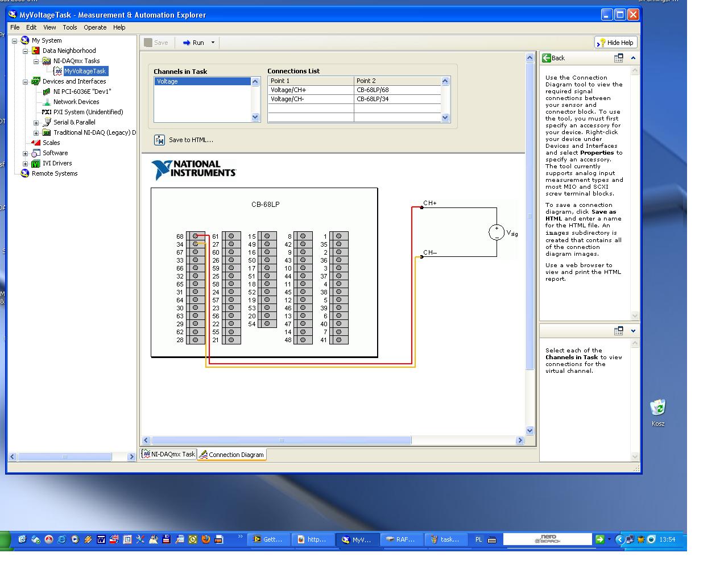This screenshot has width=728, height=582.
Task: Click the Hide Help button
Action: click(615, 43)
